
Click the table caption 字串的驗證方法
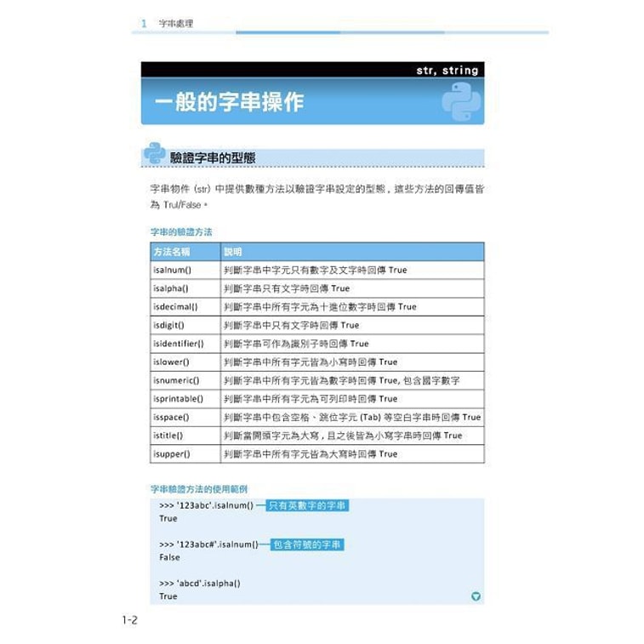[x=181, y=232]
